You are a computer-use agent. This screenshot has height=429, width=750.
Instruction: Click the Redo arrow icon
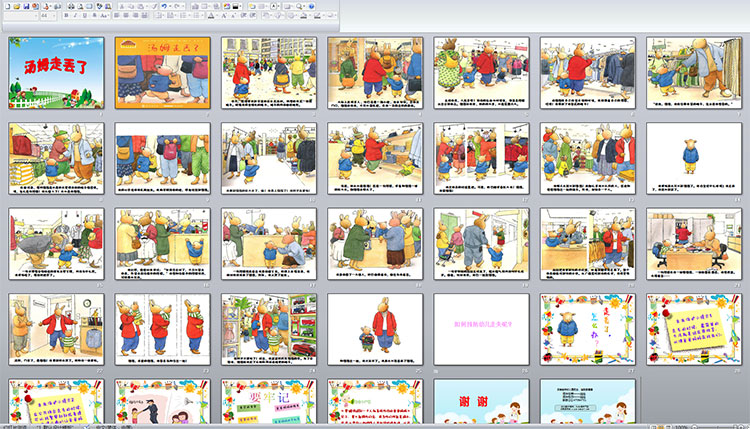[x=176, y=7]
